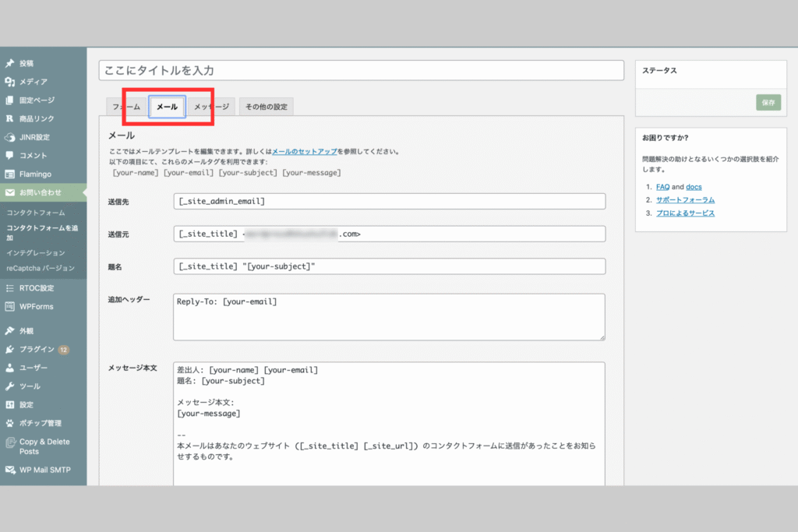Screen dimensions: 798x532
Task: Click the 商品リンク R icon
Action: click(9, 119)
